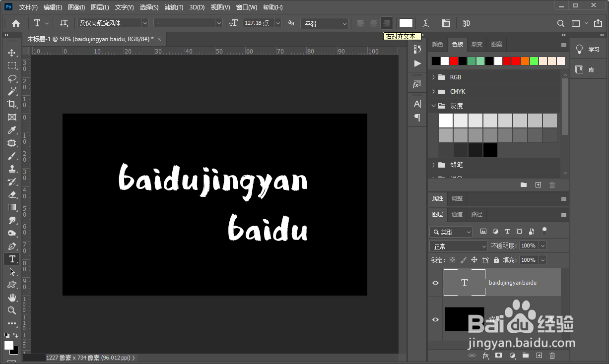Open the 图层(L) menu
609x364 pixels.
tap(100, 7)
